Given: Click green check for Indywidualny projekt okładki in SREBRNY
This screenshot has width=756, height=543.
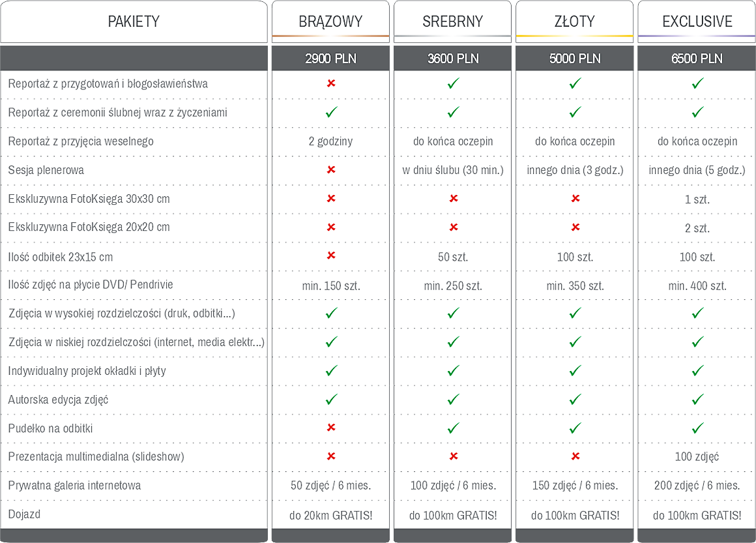Looking at the screenshot, I should (454, 370).
